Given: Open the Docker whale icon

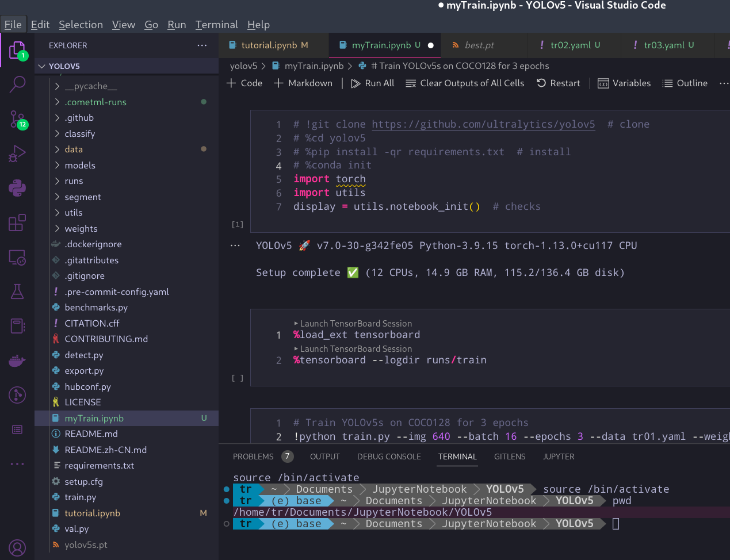Looking at the screenshot, I should [x=17, y=361].
